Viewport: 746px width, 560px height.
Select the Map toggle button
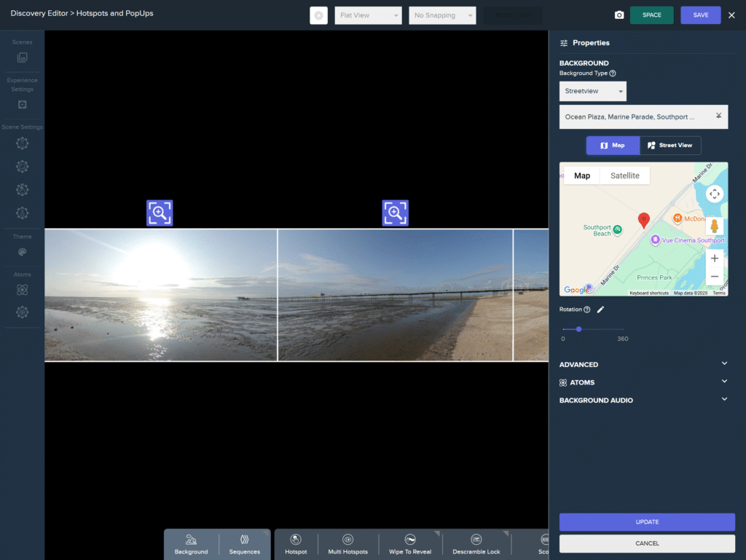point(613,146)
